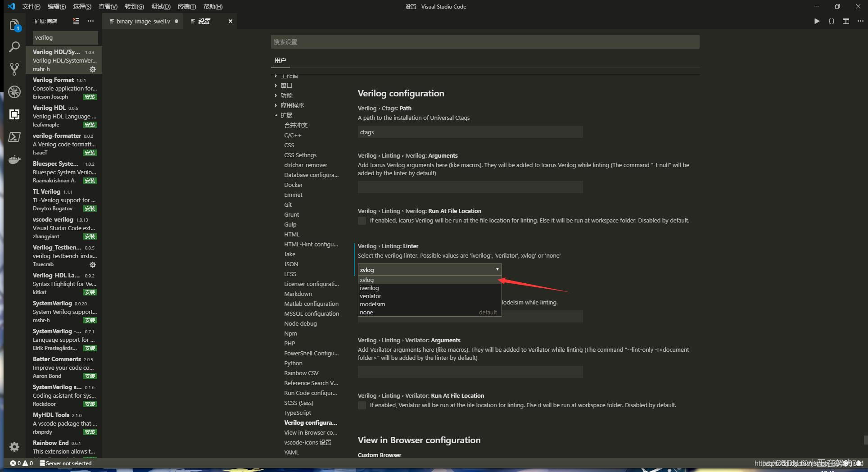This screenshot has width=868, height=472.
Task: Open SystemVerilog 0.0.20 extension entry
Action: tap(64, 312)
